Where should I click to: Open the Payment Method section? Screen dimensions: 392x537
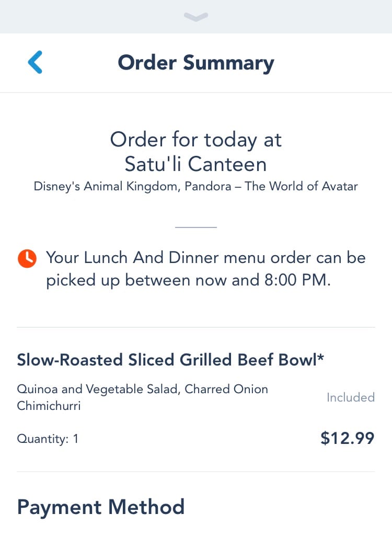101,507
